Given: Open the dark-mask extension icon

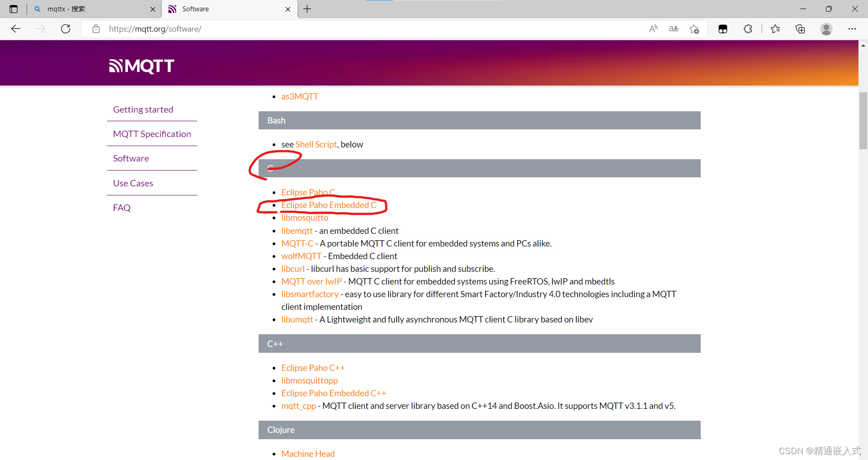Looking at the screenshot, I should (723, 29).
